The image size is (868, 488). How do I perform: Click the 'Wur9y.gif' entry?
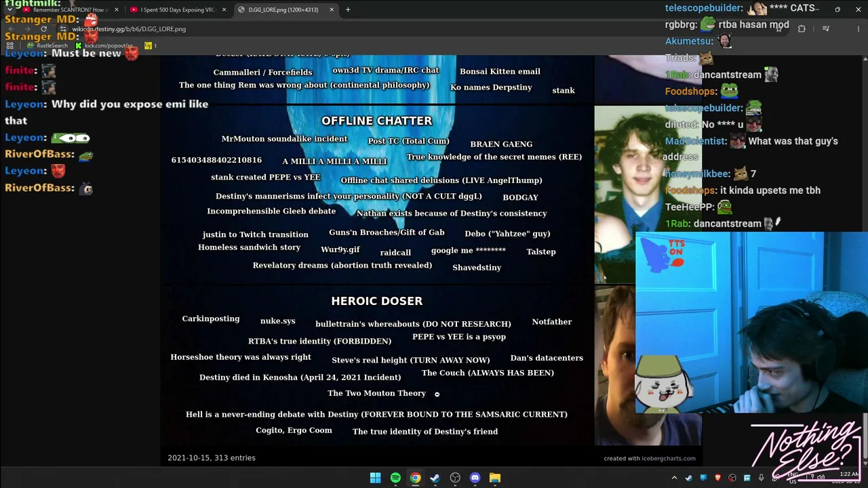pyautogui.click(x=340, y=250)
